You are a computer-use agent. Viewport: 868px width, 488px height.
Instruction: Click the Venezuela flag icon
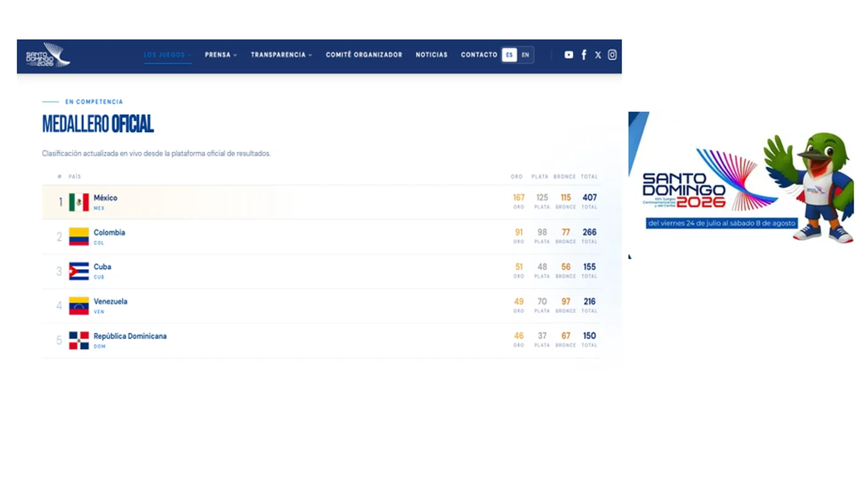[79, 306]
